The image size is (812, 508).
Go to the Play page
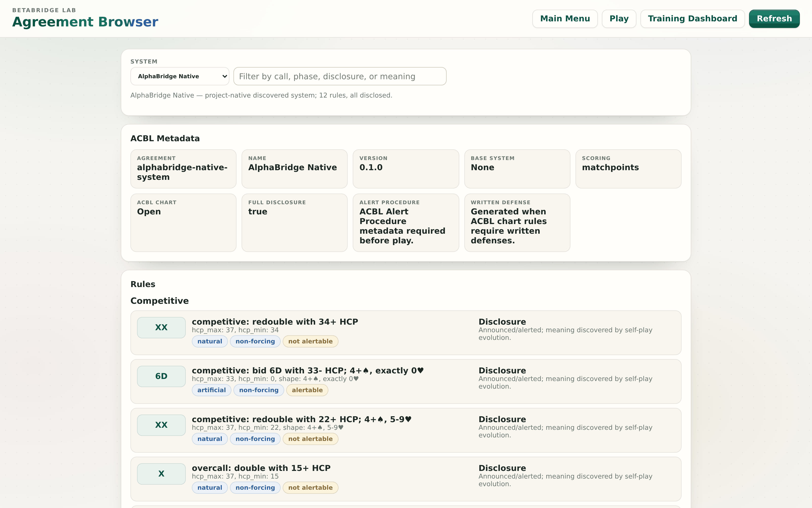pos(619,19)
